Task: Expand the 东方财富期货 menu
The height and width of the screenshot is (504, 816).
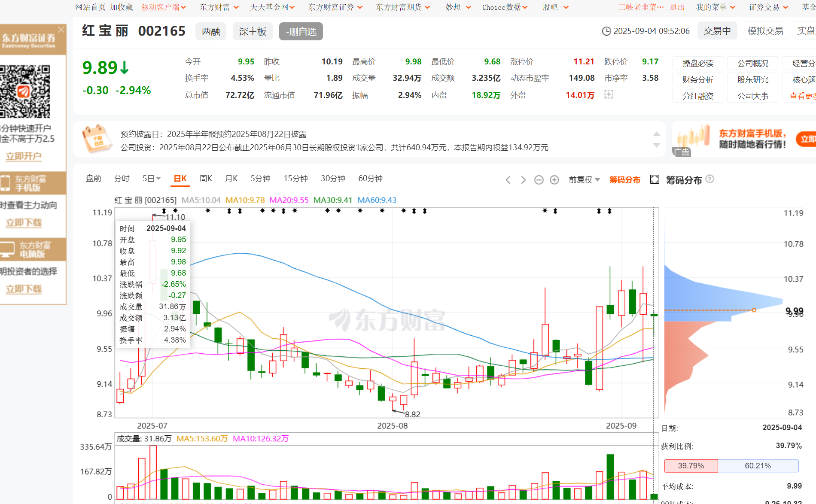Action: [403, 7]
